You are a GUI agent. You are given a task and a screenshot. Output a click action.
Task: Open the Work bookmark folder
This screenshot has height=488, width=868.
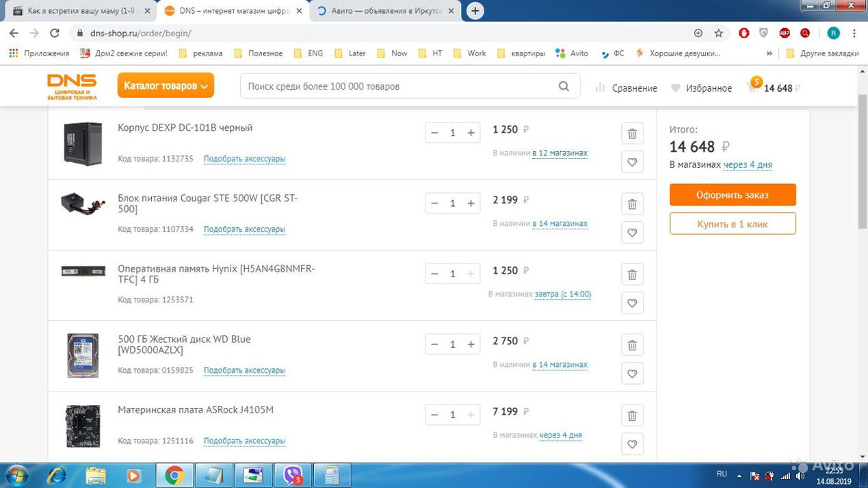coord(469,53)
